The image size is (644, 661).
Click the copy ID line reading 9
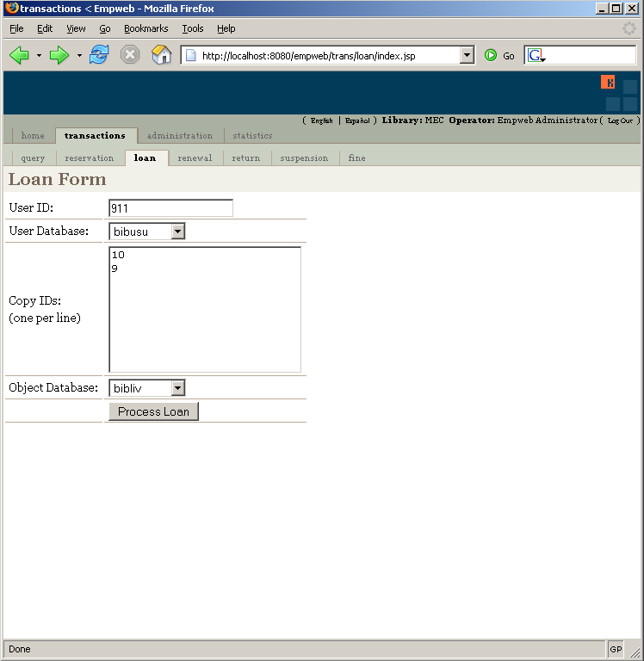click(115, 269)
